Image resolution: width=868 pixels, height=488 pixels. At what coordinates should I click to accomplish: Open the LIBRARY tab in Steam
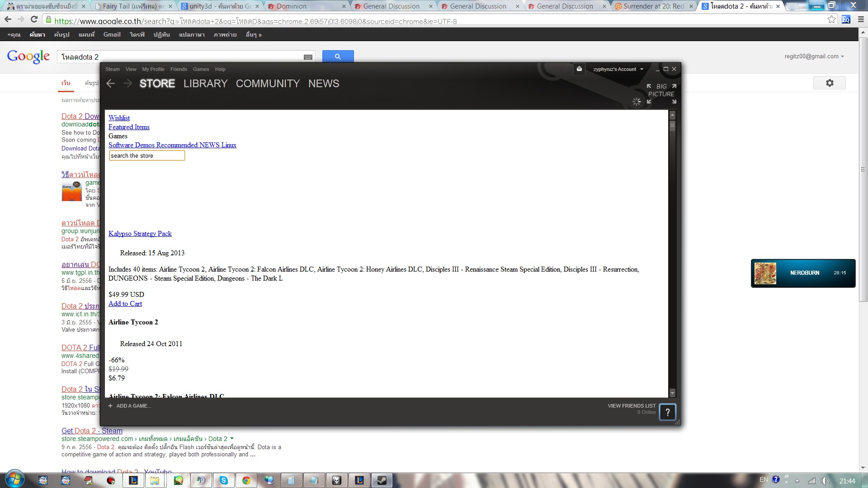[x=205, y=84]
